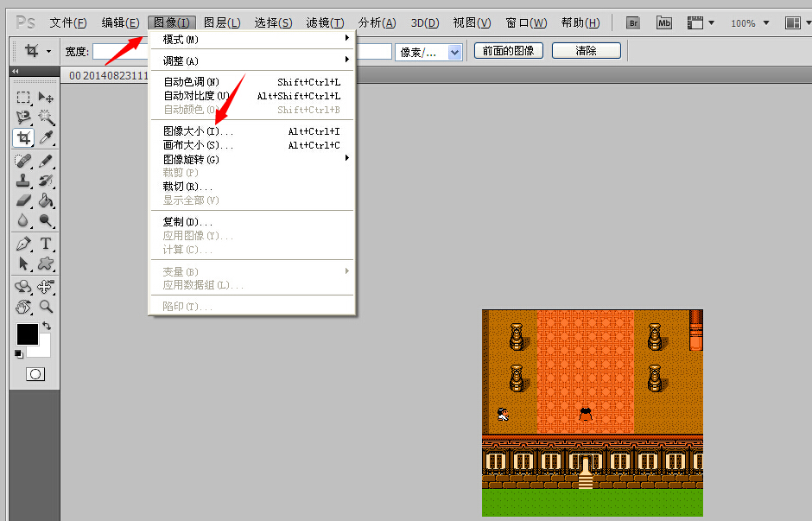Open the 图层(L) menu
Screen dimensions: 812x521
point(222,23)
